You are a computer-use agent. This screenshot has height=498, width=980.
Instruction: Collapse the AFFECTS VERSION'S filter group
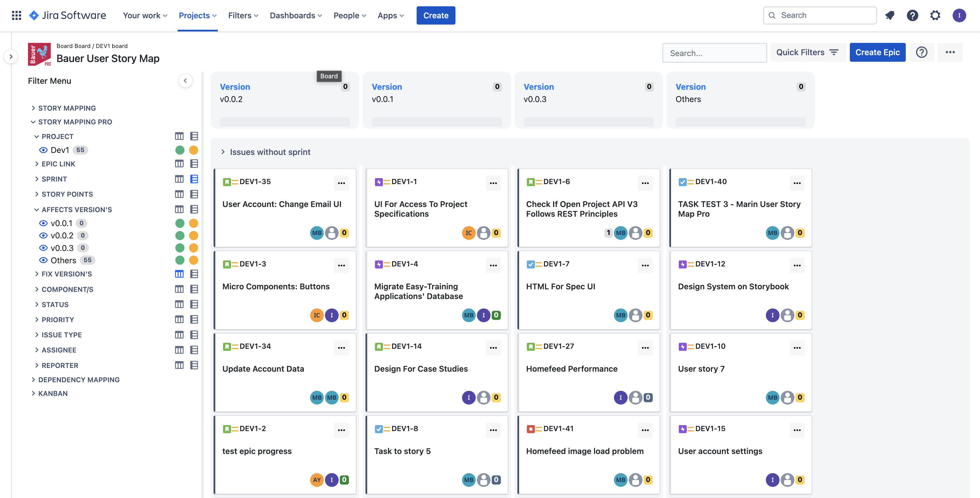[37, 209]
